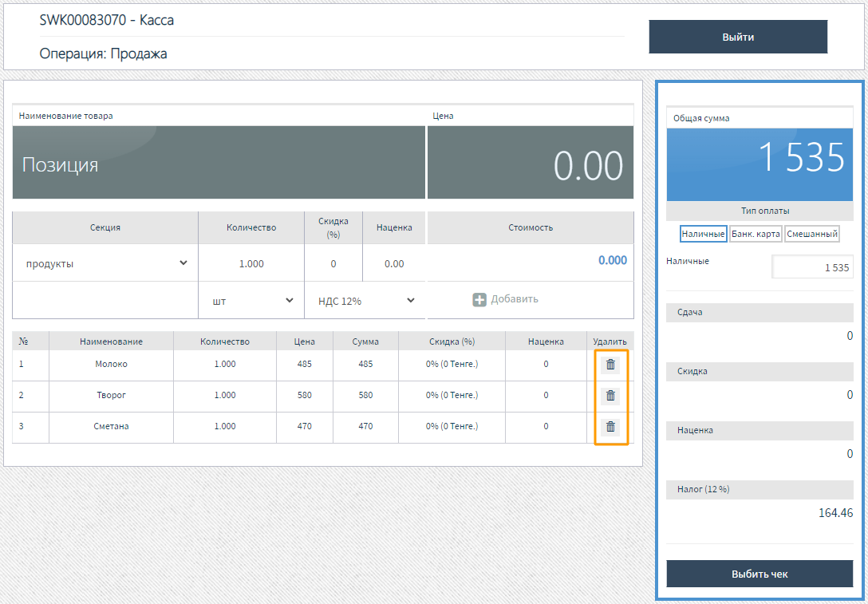The image size is (868, 604).
Task: Click the Налог (12 %) label
Action: pos(703,489)
